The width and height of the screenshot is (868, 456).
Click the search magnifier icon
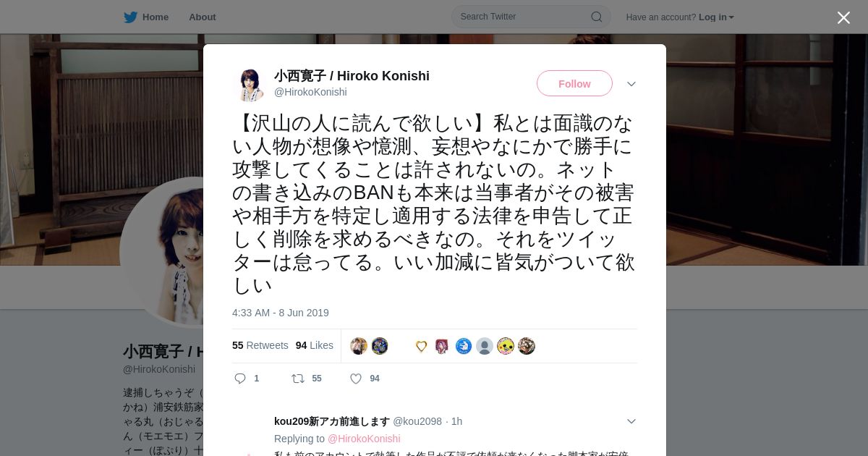tap(596, 17)
